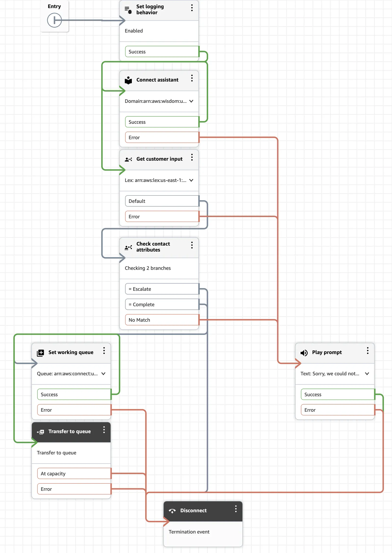Select the Success branch of Set logging behavior

pyautogui.click(x=162, y=52)
